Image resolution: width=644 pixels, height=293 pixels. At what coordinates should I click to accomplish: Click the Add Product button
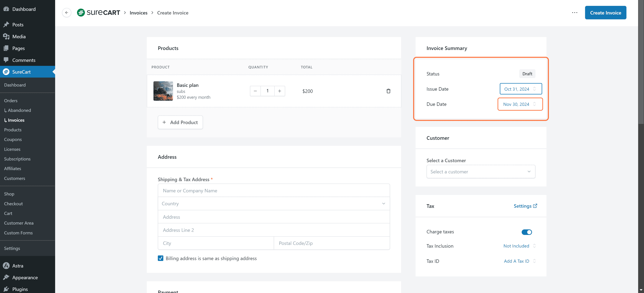[x=180, y=122]
